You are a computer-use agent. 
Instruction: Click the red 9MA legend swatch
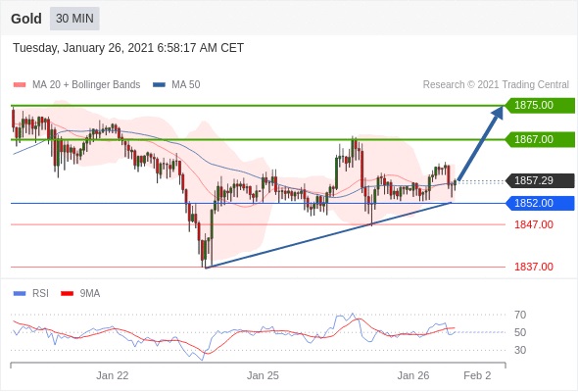coord(67,294)
